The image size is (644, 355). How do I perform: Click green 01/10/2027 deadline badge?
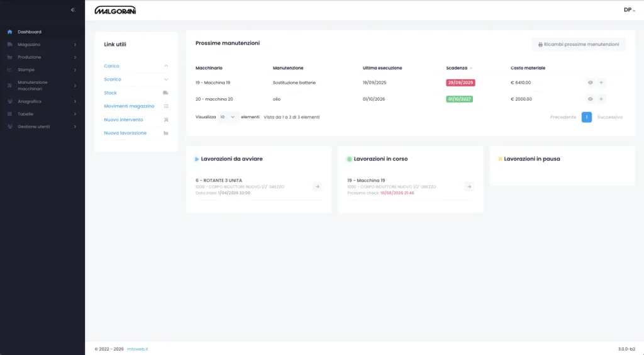click(x=459, y=99)
